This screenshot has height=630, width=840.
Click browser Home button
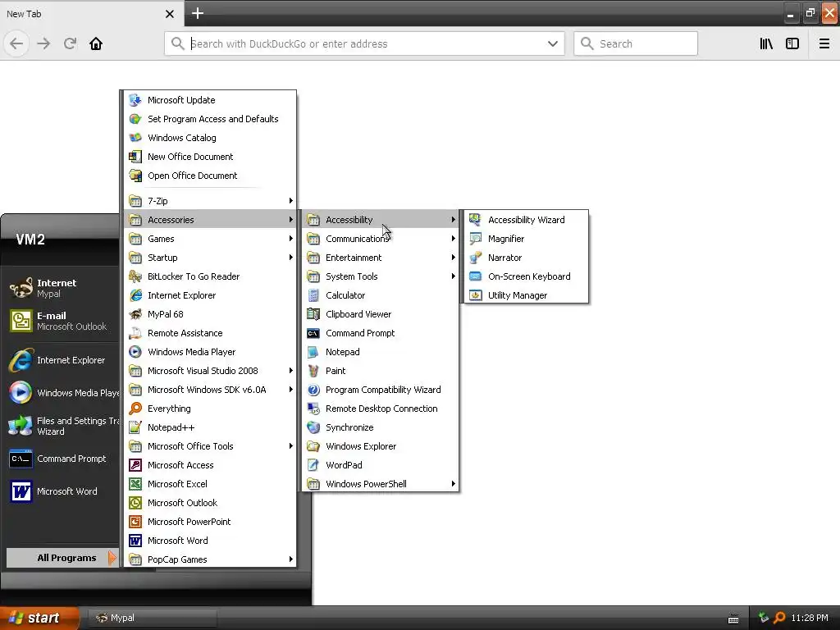tap(96, 43)
